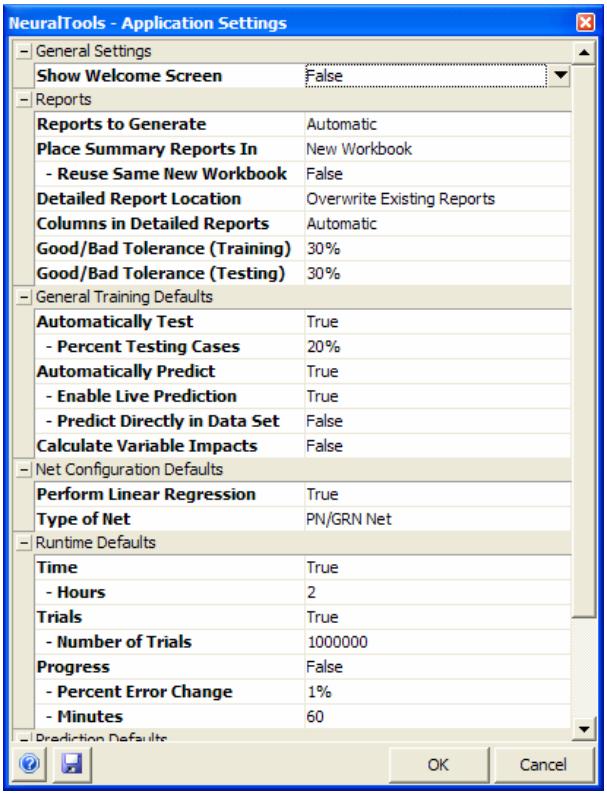Select the Time value True
The height and width of the screenshot is (793, 607).
click(438, 567)
